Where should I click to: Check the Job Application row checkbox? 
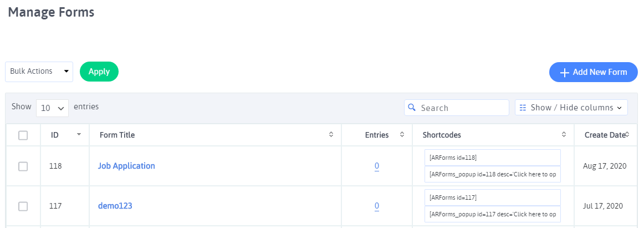coord(23,166)
